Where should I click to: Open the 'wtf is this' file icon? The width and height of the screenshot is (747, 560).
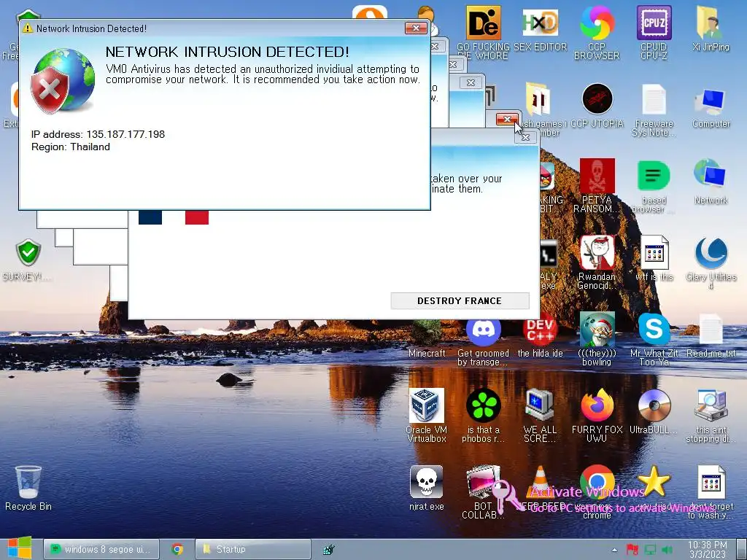[x=654, y=252]
